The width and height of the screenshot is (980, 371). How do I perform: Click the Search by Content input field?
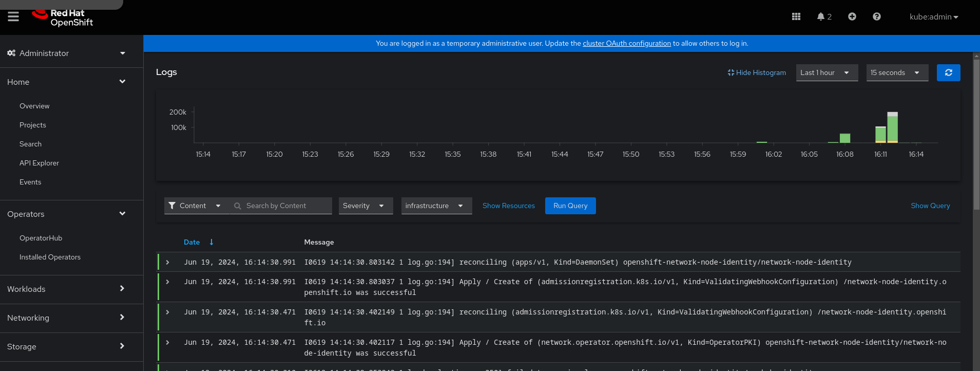[x=285, y=206]
